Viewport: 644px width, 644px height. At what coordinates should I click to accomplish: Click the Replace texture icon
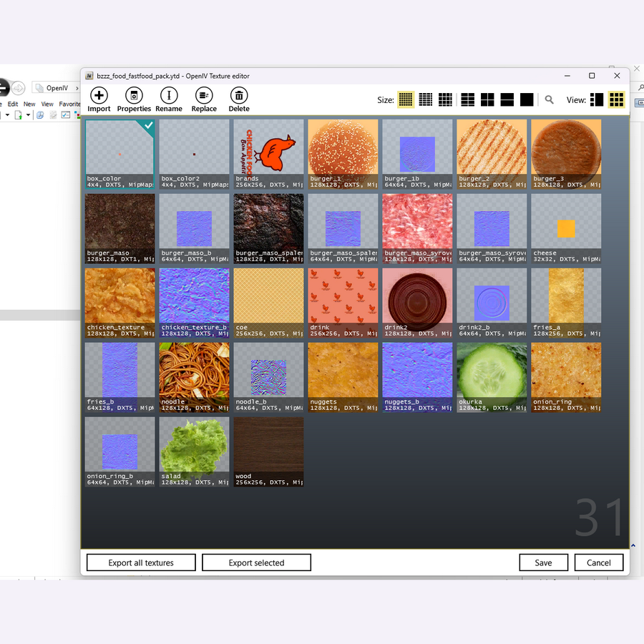coord(204,96)
